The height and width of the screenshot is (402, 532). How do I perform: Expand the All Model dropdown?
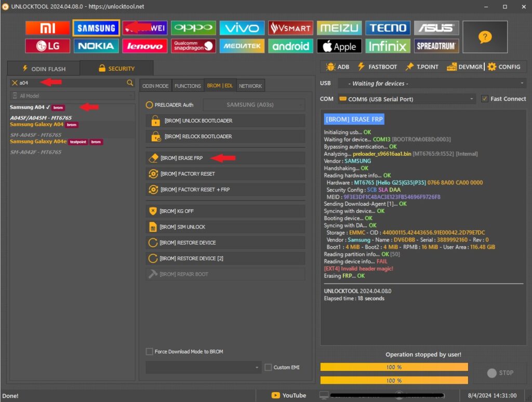[72, 96]
